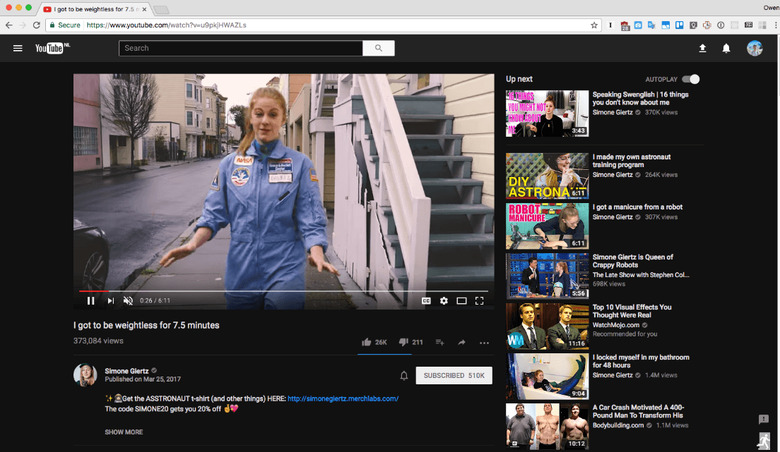Pause the playing video
Viewport: 780px width, 452px height.
tap(91, 300)
